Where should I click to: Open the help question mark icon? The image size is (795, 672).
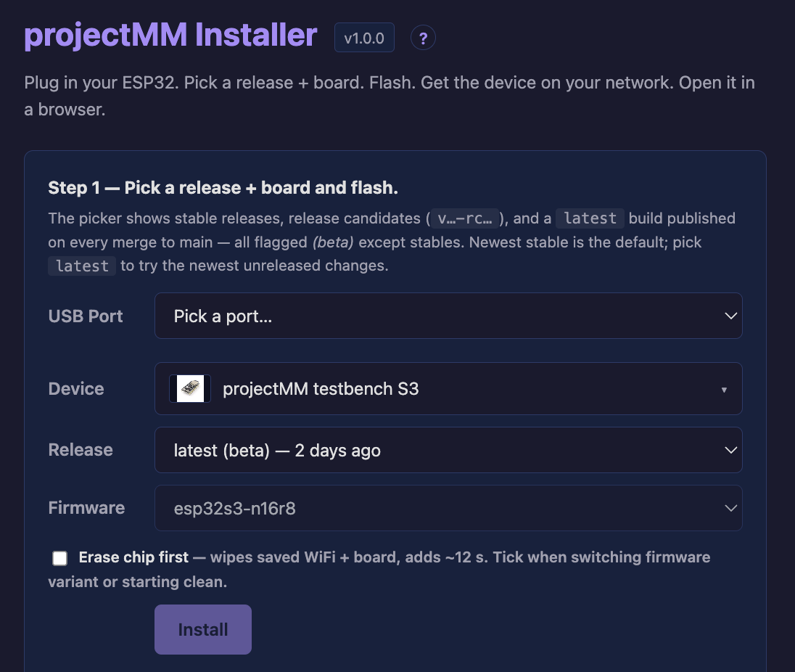click(x=423, y=38)
